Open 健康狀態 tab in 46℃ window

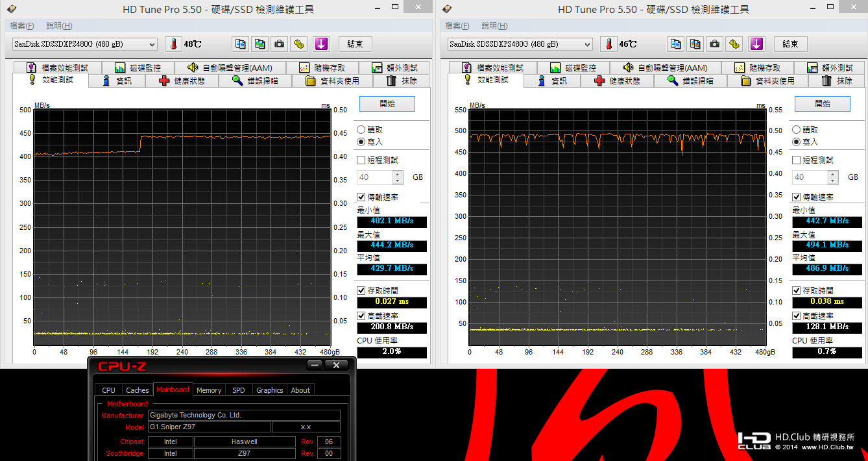pos(618,81)
